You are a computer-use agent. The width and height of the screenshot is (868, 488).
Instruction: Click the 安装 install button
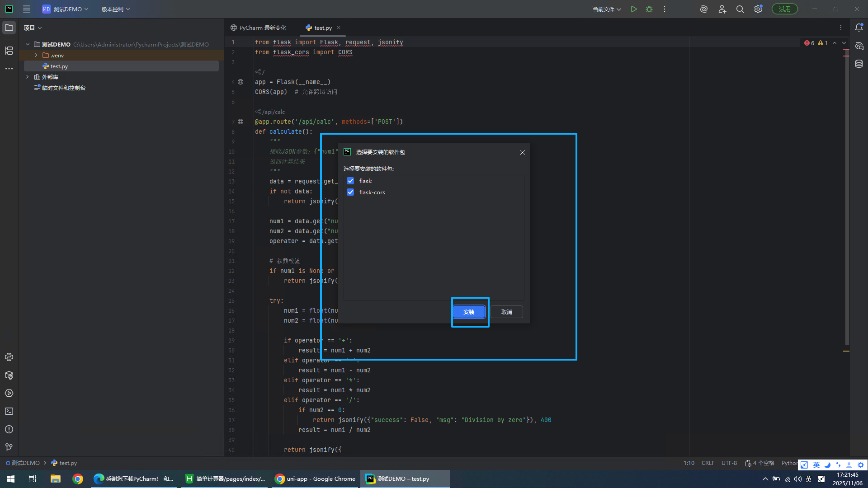pos(469,312)
